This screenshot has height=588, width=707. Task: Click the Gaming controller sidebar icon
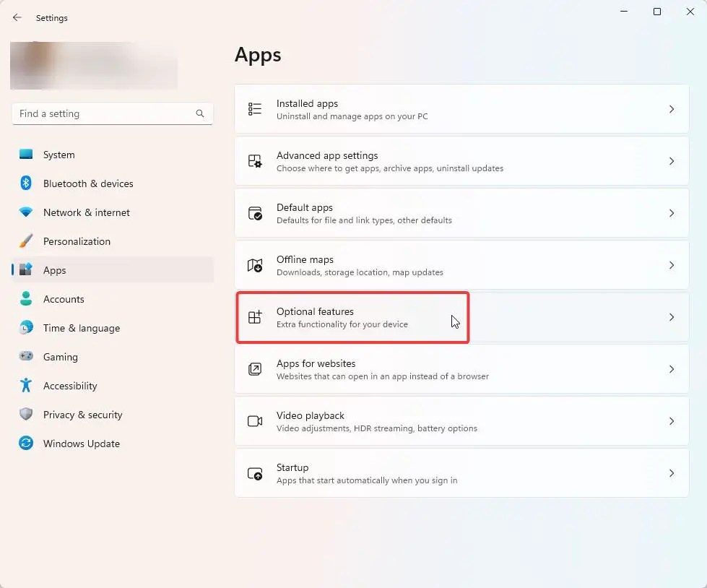pos(26,357)
